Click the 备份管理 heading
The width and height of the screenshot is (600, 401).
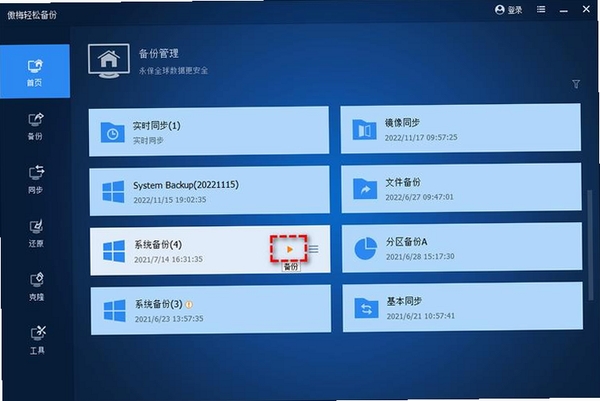pos(159,53)
